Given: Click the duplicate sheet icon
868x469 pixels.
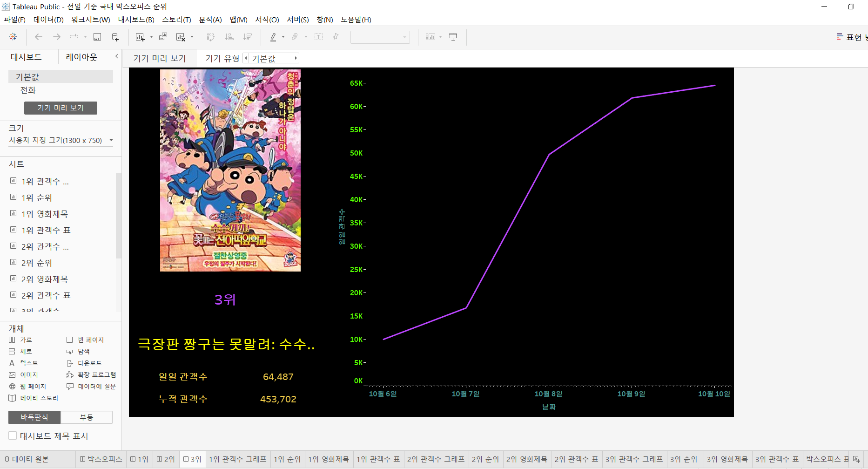Looking at the screenshot, I should (x=163, y=37).
